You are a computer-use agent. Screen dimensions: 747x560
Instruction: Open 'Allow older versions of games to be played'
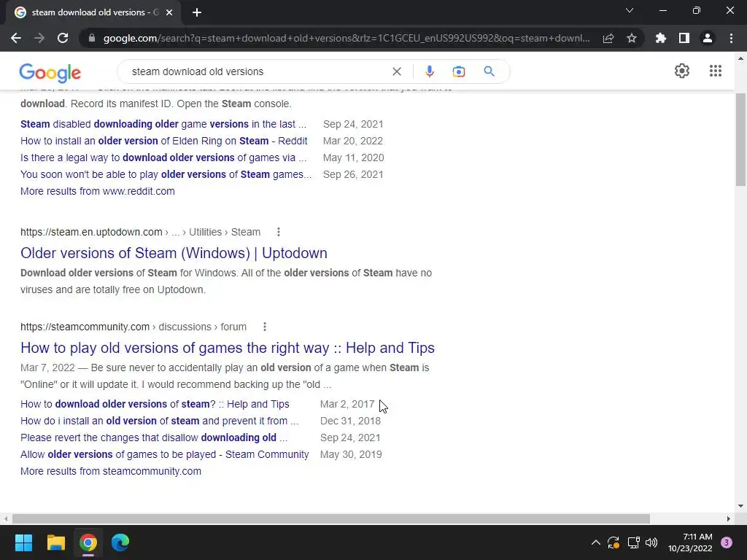(165, 454)
